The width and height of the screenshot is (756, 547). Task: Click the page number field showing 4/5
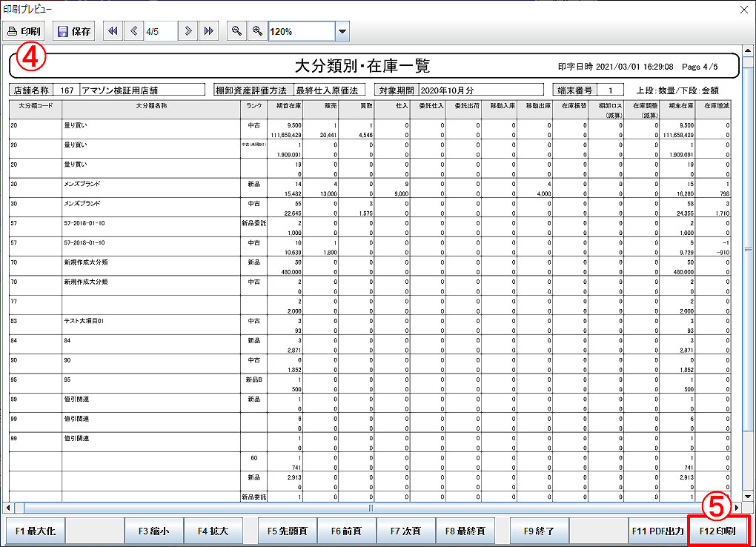(161, 31)
